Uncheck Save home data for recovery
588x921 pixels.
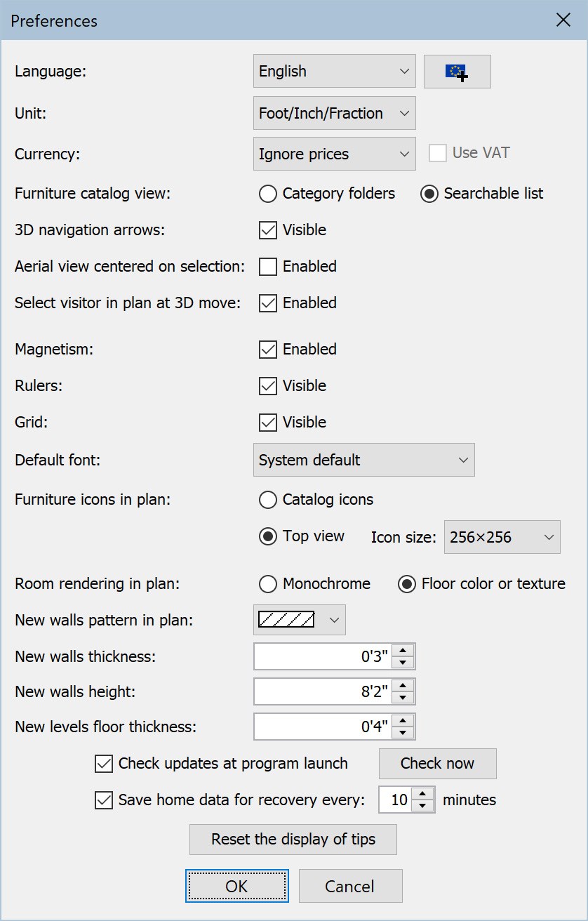[104, 800]
